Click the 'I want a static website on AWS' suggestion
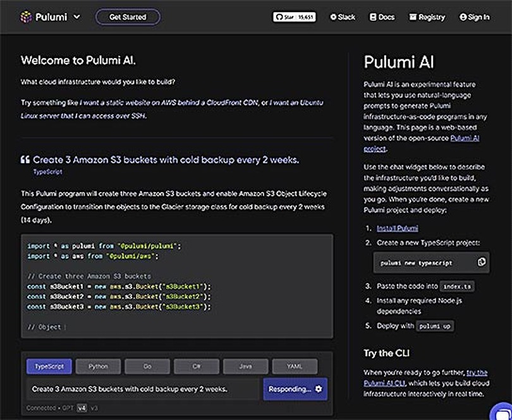Image resolution: width=512 pixels, height=420 pixels. (x=169, y=103)
